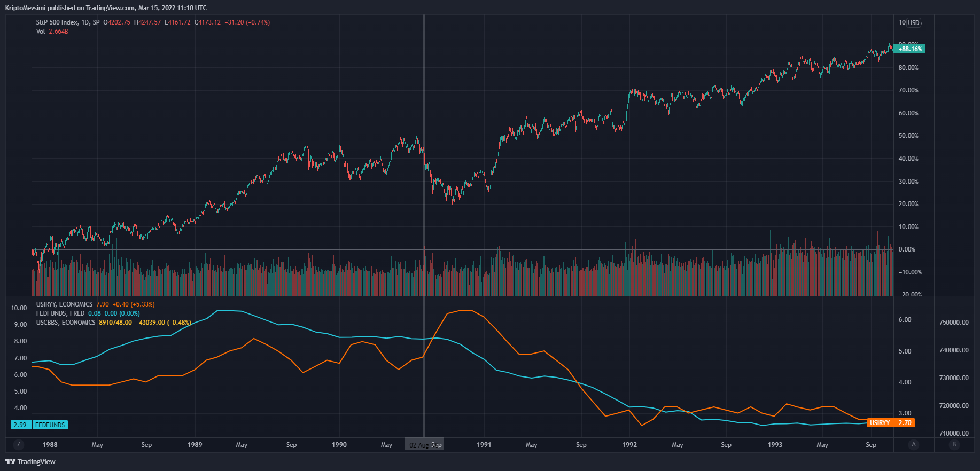Screen dimensions: 980x471
Task: Click the B scale button at bottom right
Action: 954,444
